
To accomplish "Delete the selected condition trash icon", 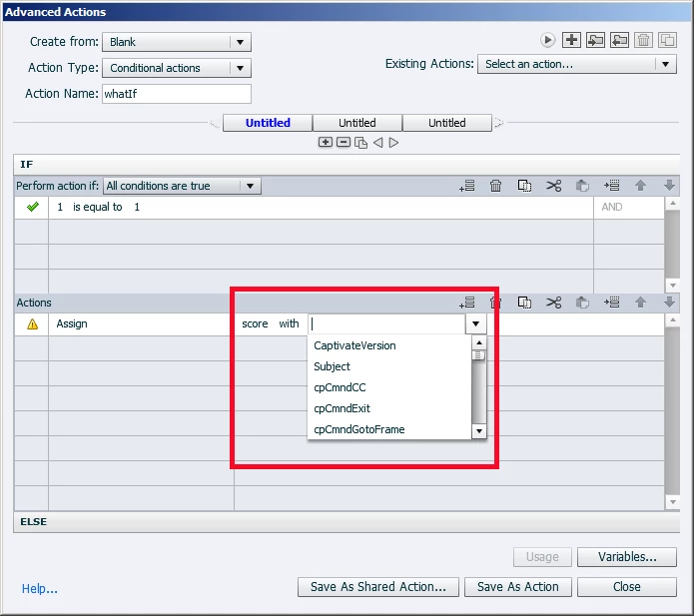I will [495, 186].
